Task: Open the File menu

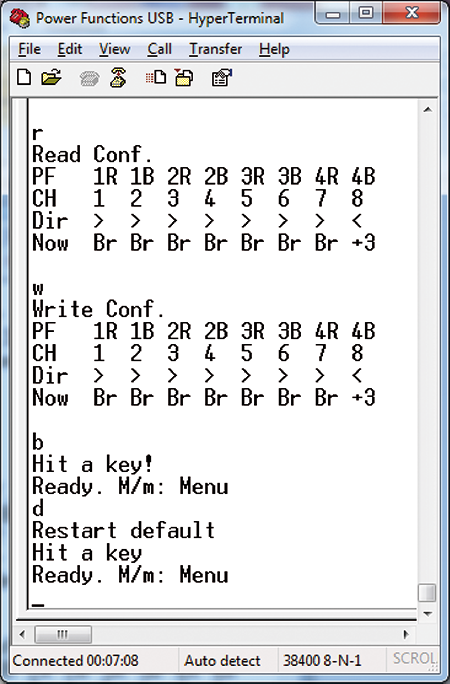Action: [30, 49]
